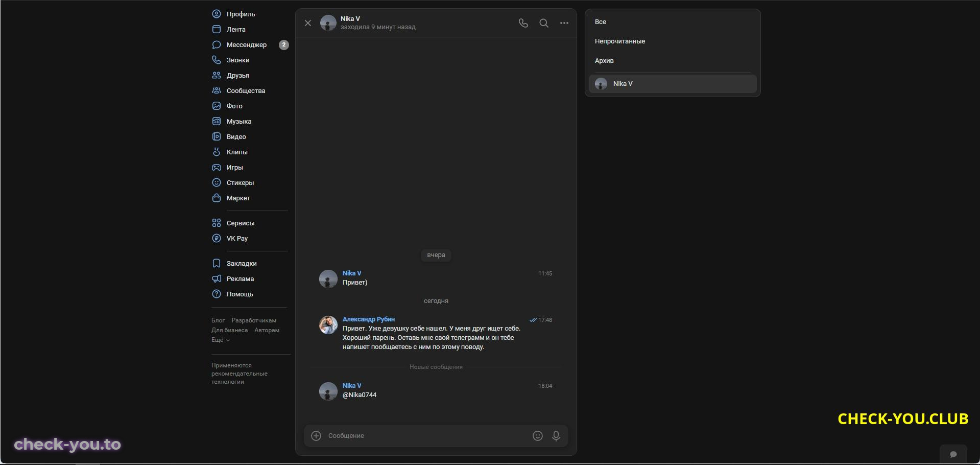This screenshot has height=465, width=980.
Task: Start a call via chat header phone icon
Action: click(523, 23)
